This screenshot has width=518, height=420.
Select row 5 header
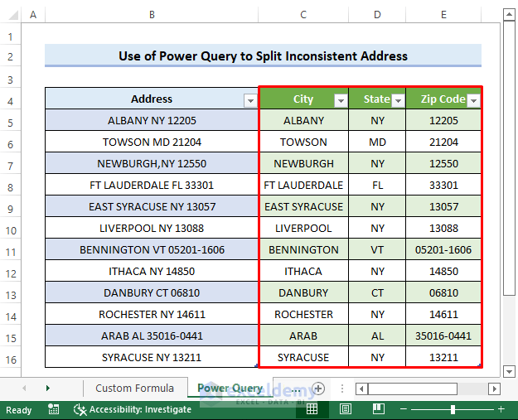[x=10, y=123]
